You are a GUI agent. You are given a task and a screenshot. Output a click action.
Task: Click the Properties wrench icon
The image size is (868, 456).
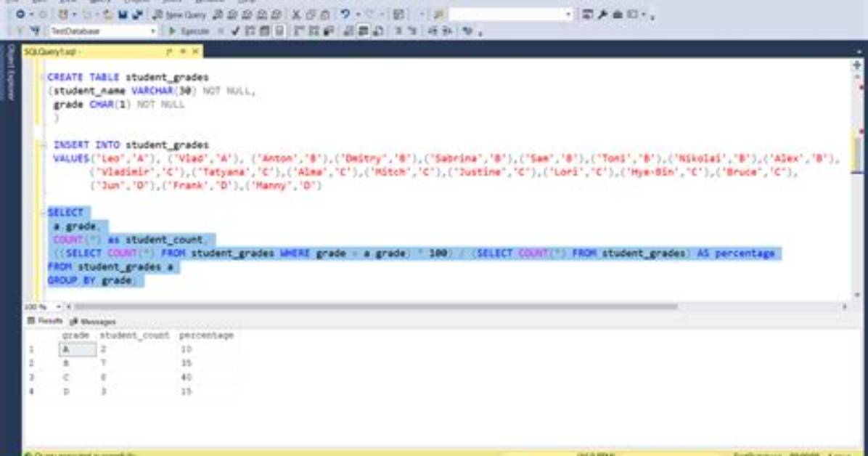click(603, 15)
